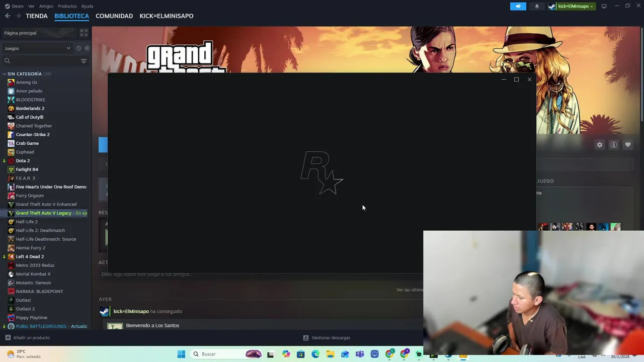
Task: Open the Big Picture mode monitor icon
Action: click(604, 6)
